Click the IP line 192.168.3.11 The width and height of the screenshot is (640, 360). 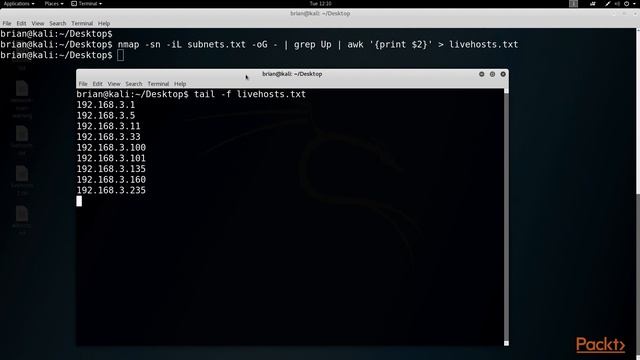(x=108, y=126)
